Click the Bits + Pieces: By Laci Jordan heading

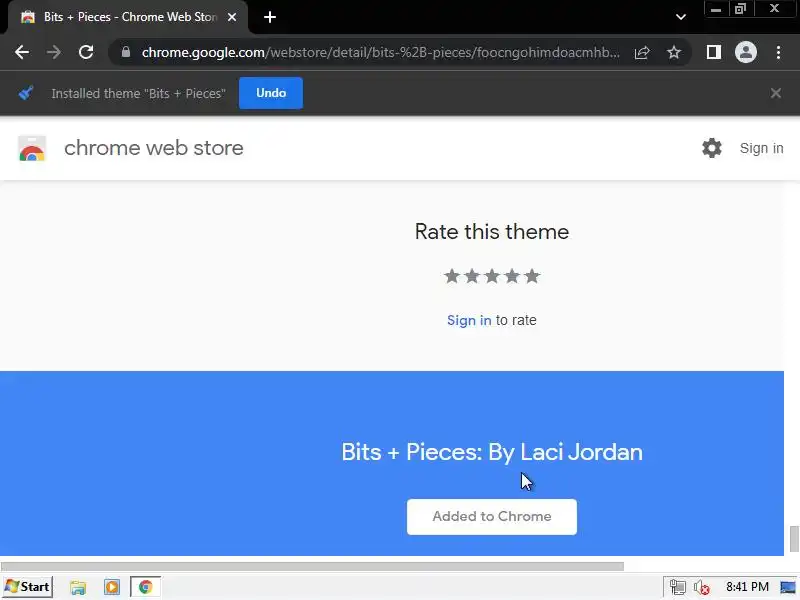click(492, 452)
